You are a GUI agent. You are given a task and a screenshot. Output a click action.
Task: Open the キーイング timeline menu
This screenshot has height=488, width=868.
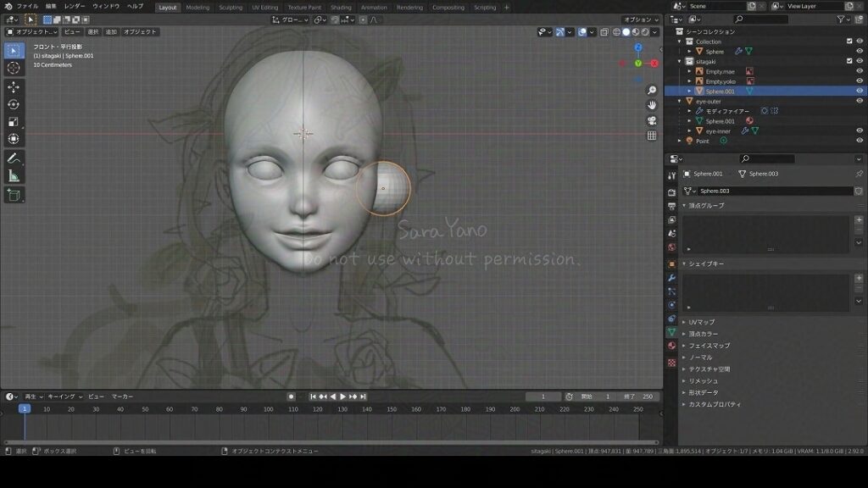coord(64,396)
